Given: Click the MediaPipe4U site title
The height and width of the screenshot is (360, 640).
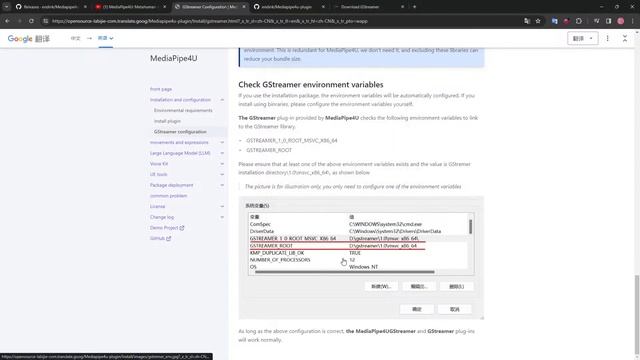Looking at the screenshot, I should pyautogui.click(x=173, y=58).
